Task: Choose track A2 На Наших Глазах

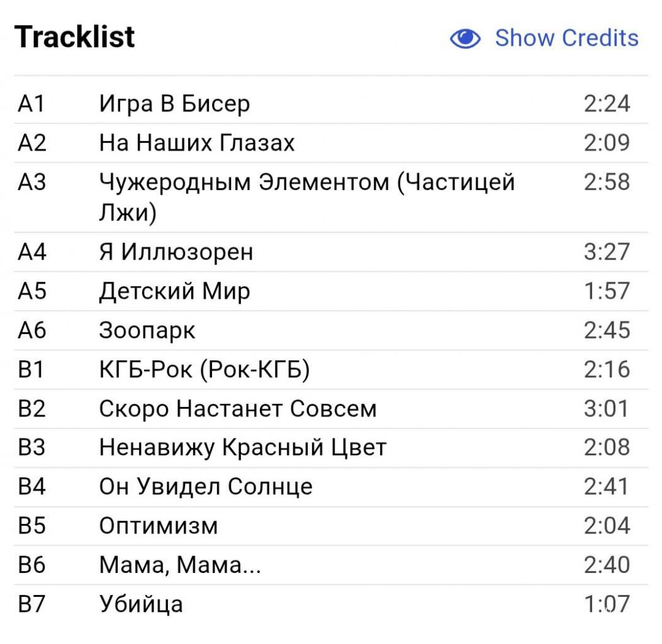Action: pos(331,143)
